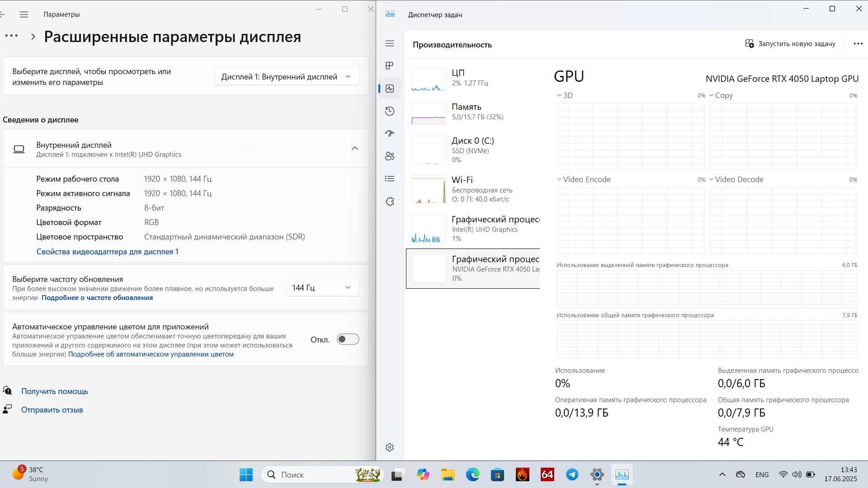Image resolution: width=868 pixels, height=488 pixels.
Task: Open Microsoft Store from taskbar
Action: click(x=497, y=474)
